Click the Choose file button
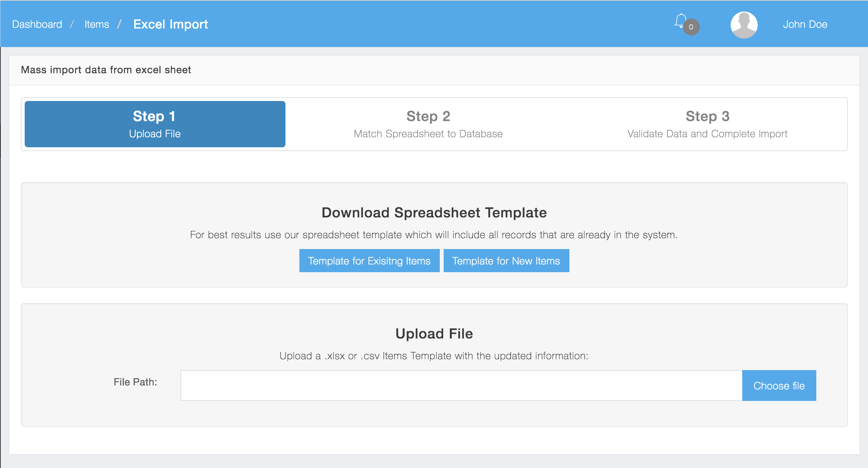This screenshot has width=868, height=468. click(779, 386)
